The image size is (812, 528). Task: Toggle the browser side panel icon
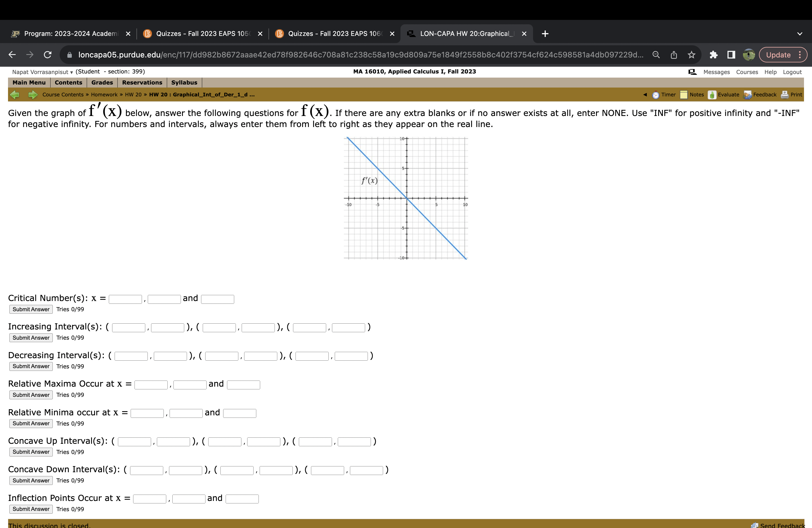[731, 55]
